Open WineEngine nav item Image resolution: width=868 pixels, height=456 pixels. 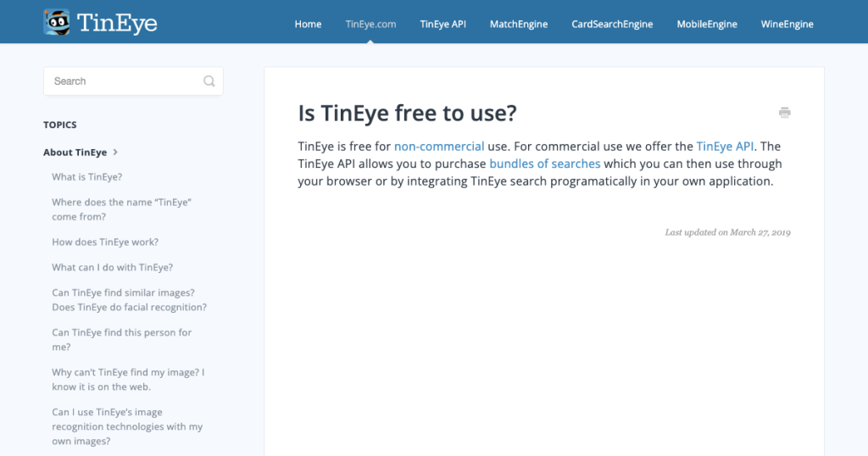tap(787, 25)
